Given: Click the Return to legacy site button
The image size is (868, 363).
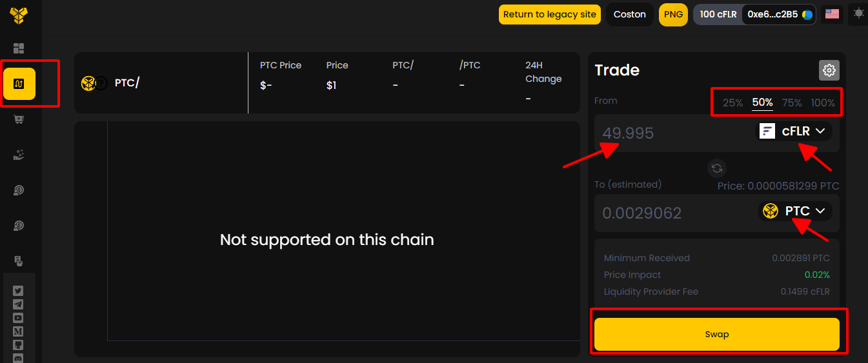Looking at the screenshot, I should pyautogui.click(x=550, y=14).
